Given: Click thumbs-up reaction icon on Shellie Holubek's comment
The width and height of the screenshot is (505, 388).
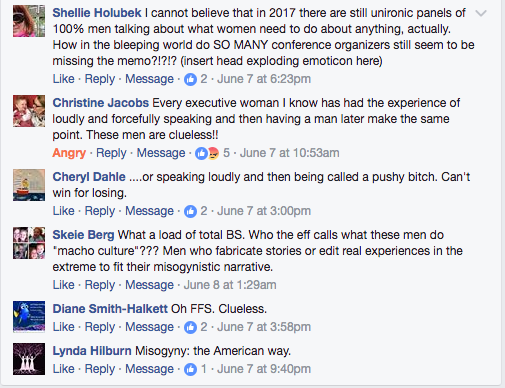Looking at the screenshot, I should 190,79.
